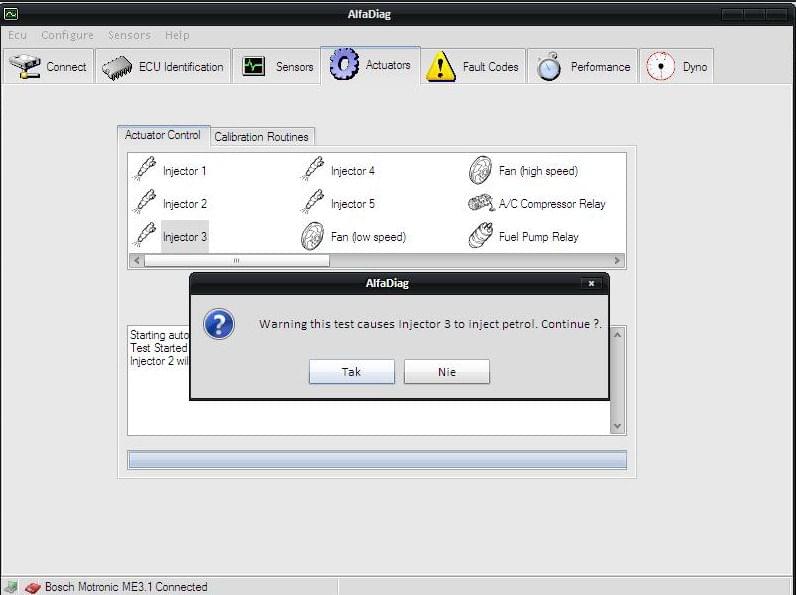Click the log box scroll down arrow
This screenshot has height=595, width=796.
click(x=617, y=426)
